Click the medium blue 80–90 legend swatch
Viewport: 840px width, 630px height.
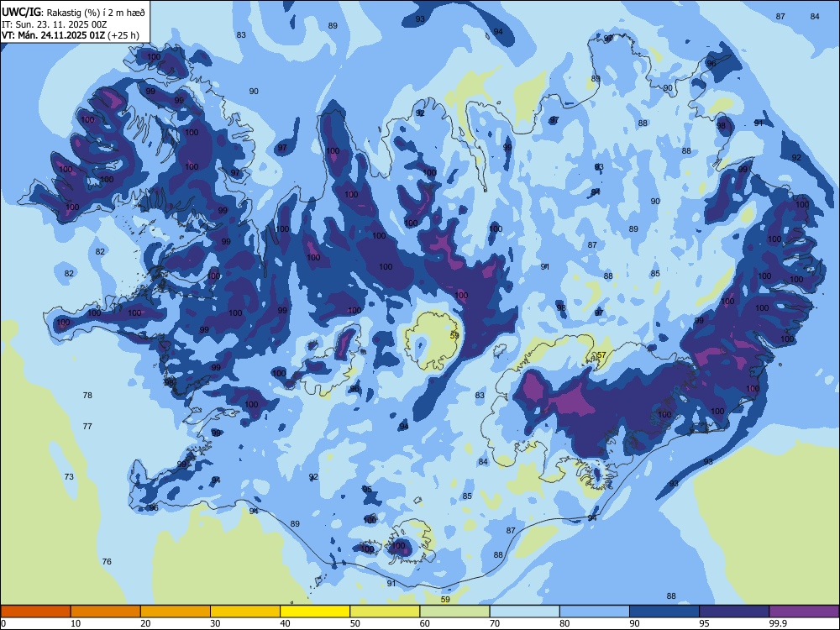[x=595, y=612]
